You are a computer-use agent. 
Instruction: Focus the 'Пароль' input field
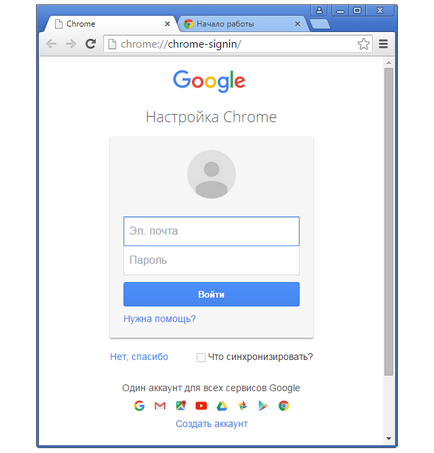(x=211, y=260)
